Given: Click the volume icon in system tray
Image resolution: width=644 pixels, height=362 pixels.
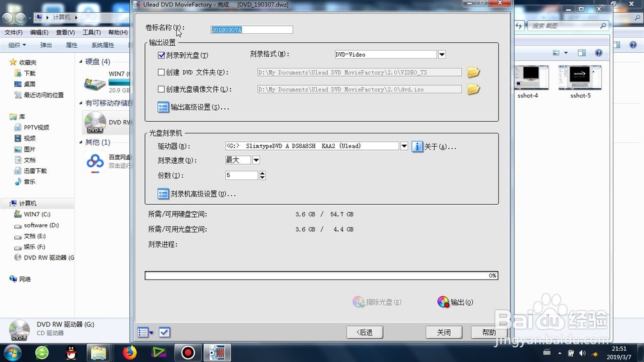Looking at the screenshot, I should click(x=582, y=353).
